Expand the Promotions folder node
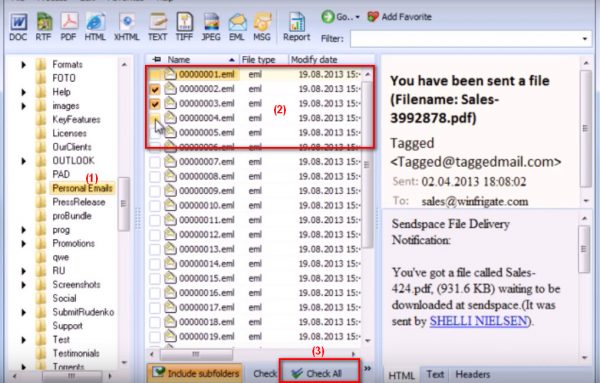Image resolution: width=600 pixels, height=383 pixels. 24,244
